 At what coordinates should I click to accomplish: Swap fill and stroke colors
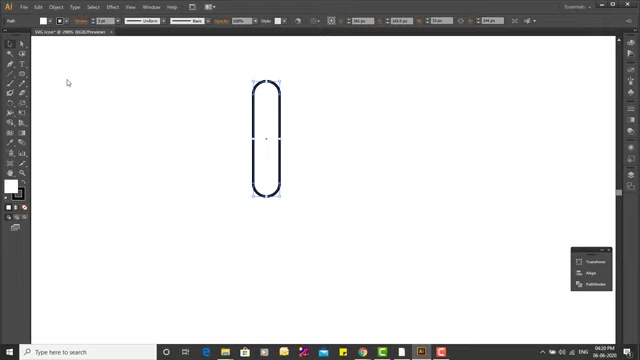coord(23,182)
